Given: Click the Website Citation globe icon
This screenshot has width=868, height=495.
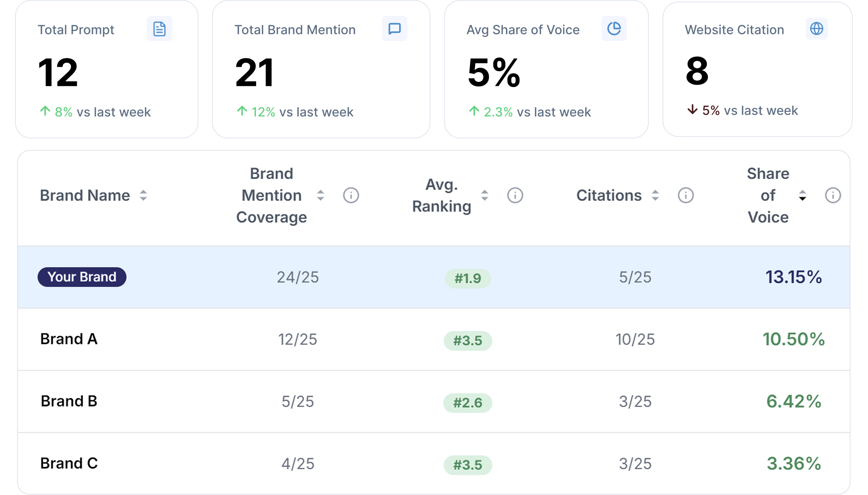Looking at the screenshot, I should 816,29.
